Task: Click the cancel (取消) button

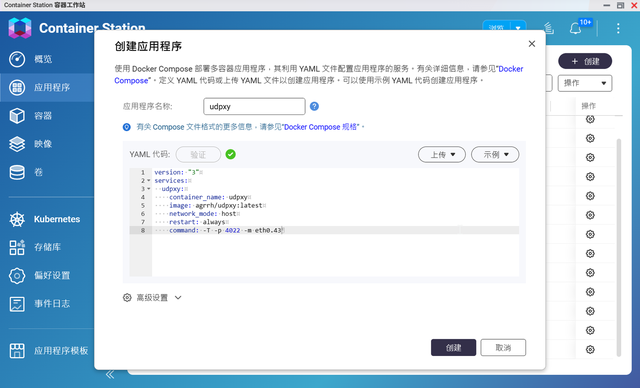Action: [503, 348]
